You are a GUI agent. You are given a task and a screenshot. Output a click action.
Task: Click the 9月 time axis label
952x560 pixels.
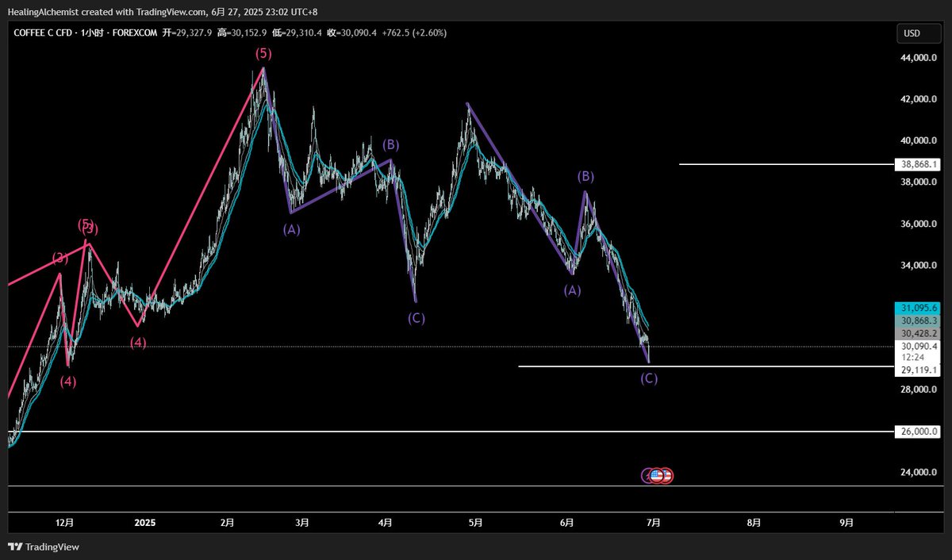pos(847,523)
